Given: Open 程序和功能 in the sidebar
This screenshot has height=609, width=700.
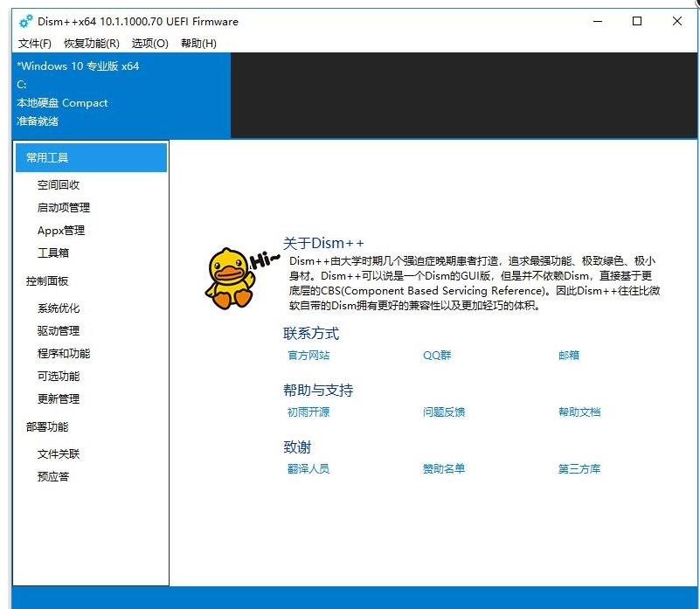Looking at the screenshot, I should tap(64, 354).
